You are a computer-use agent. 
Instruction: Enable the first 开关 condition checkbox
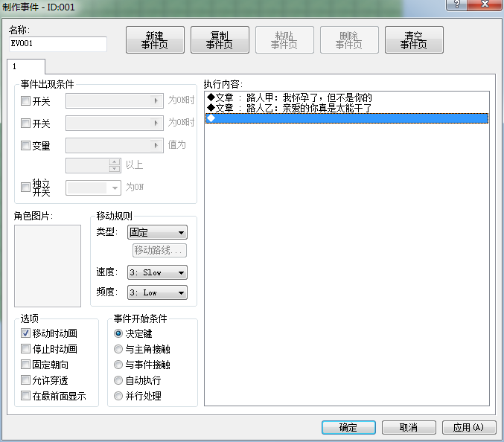(25, 101)
